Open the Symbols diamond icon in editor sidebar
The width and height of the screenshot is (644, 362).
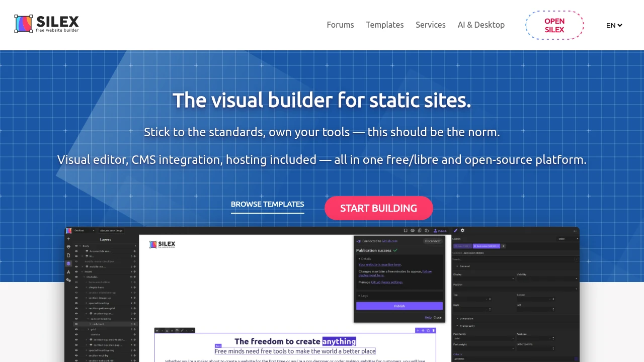68,247
